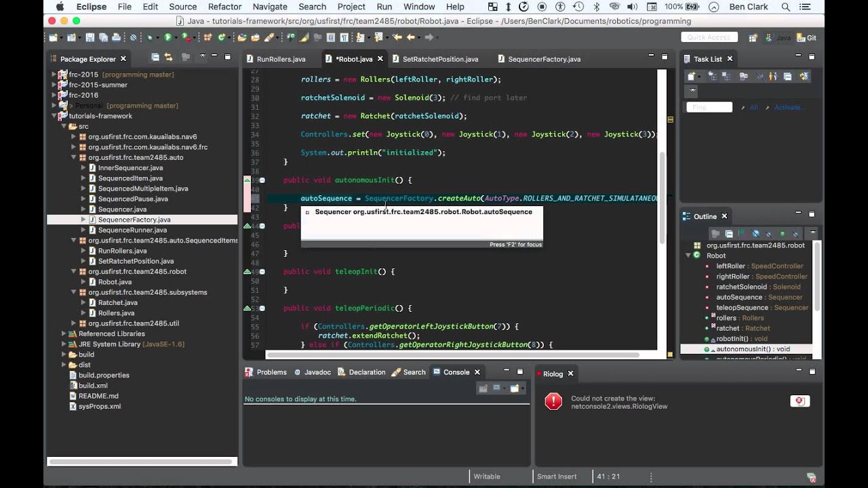The image size is (868, 488).
Task: Expand the frc-2015 project node
Action: coord(54,75)
